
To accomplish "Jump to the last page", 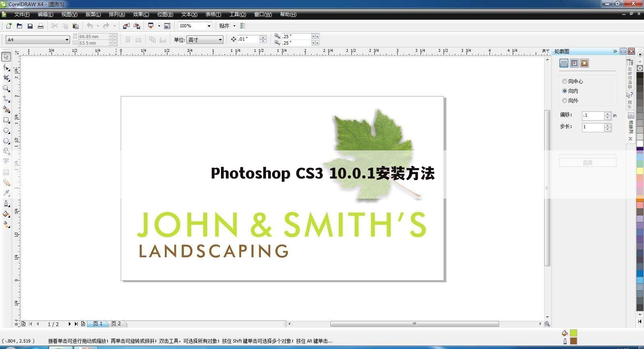I will point(76,324).
